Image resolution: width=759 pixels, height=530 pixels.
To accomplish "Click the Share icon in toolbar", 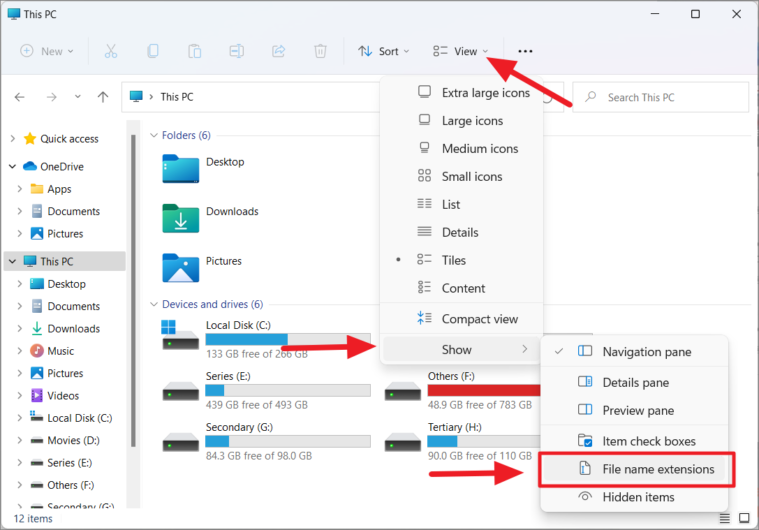I will (x=278, y=51).
